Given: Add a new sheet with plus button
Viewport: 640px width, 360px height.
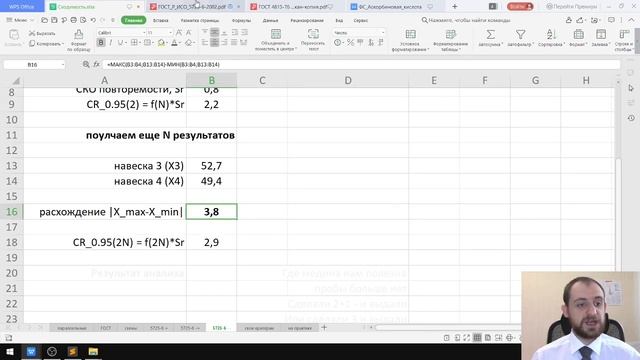Looking at the screenshot, I should click(x=324, y=327).
